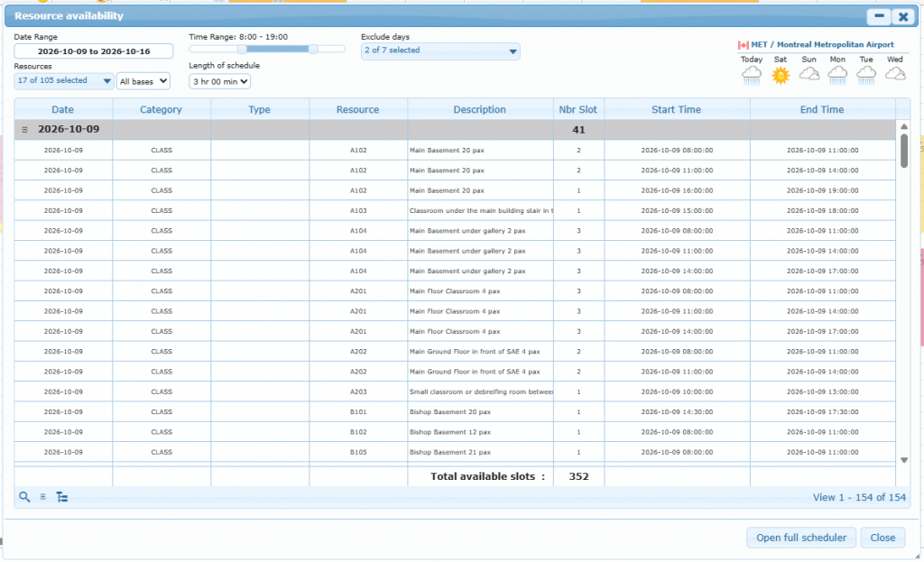Click the Open full scheduler button

pos(801,538)
